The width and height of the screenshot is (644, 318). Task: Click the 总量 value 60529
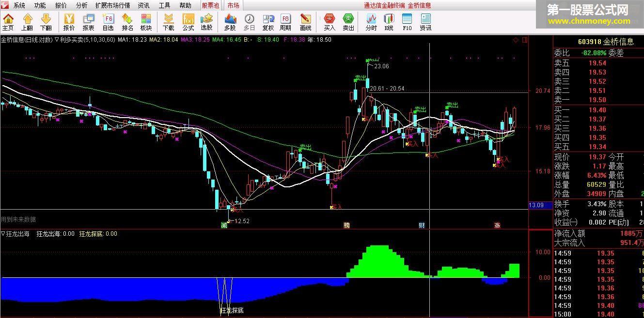[x=596, y=185]
